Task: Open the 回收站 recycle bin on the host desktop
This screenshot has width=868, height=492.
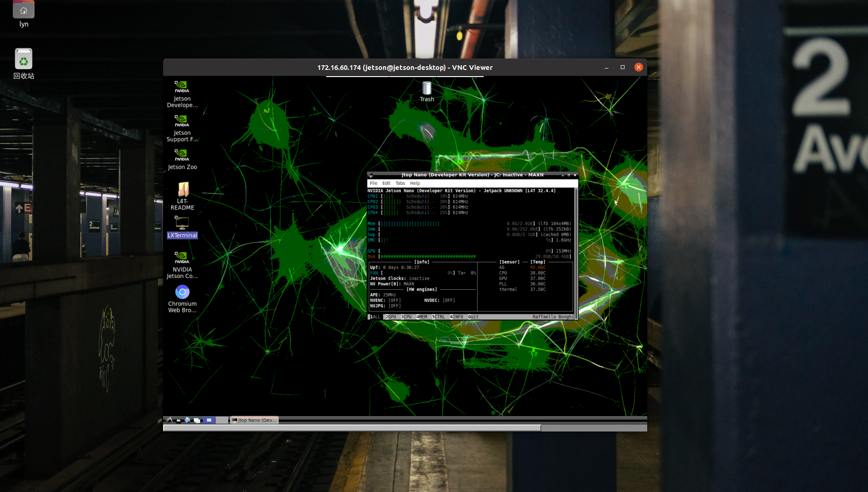Action: (24, 64)
